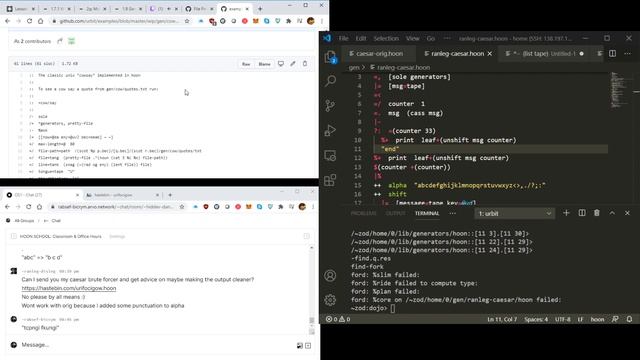Open the profile avatar in chat browser

point(302,207)
